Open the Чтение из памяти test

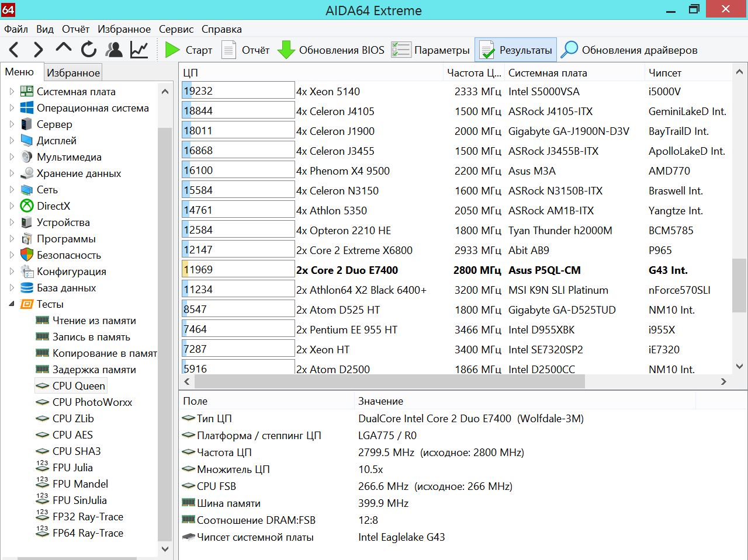(x=94, y=320)
